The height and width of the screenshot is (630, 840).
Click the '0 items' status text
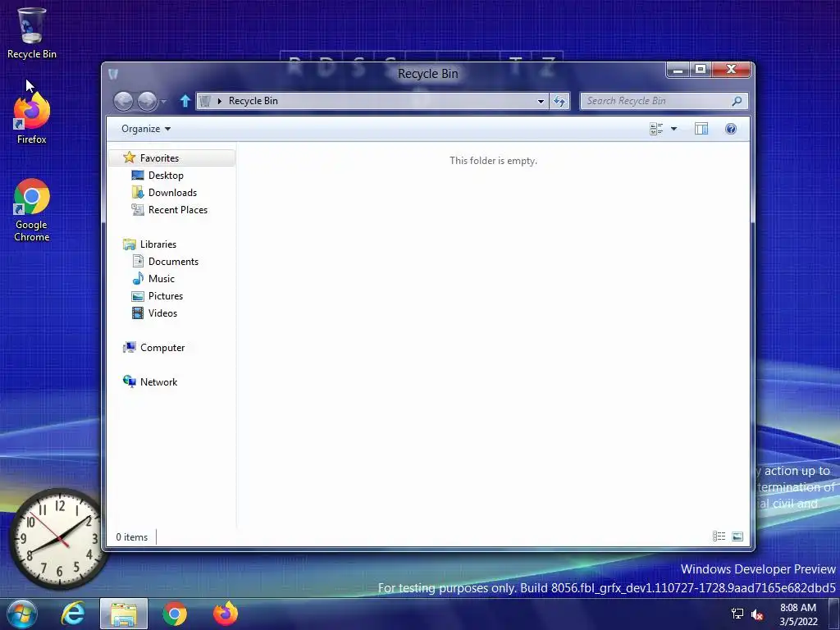132,536
